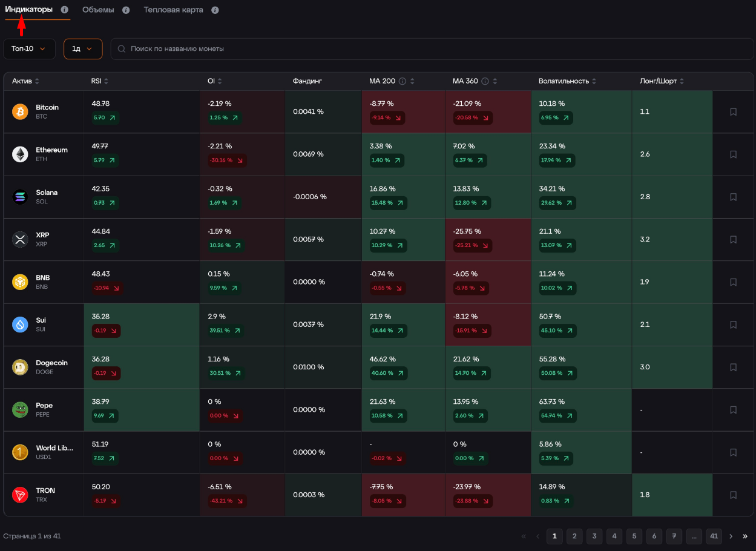Click the Ethereum coin logo

pos(20,154)
